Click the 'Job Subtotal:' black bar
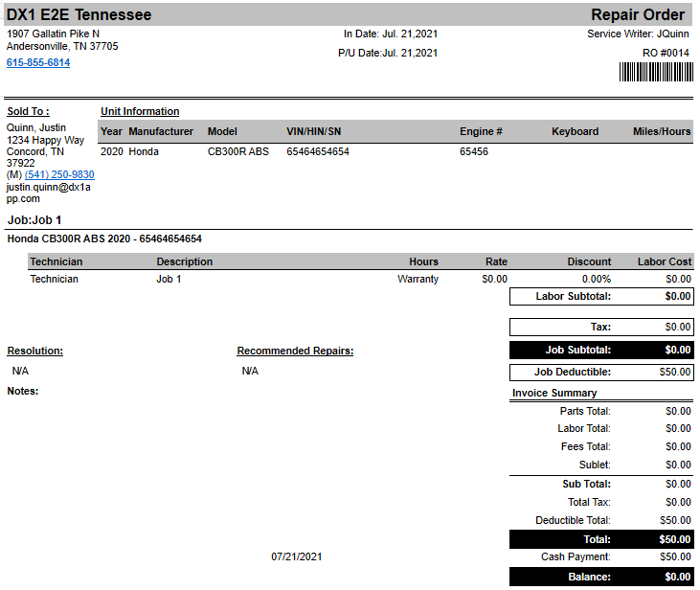Image resolution: width=700 pixels, height=590 pixels. pos(601,351)
